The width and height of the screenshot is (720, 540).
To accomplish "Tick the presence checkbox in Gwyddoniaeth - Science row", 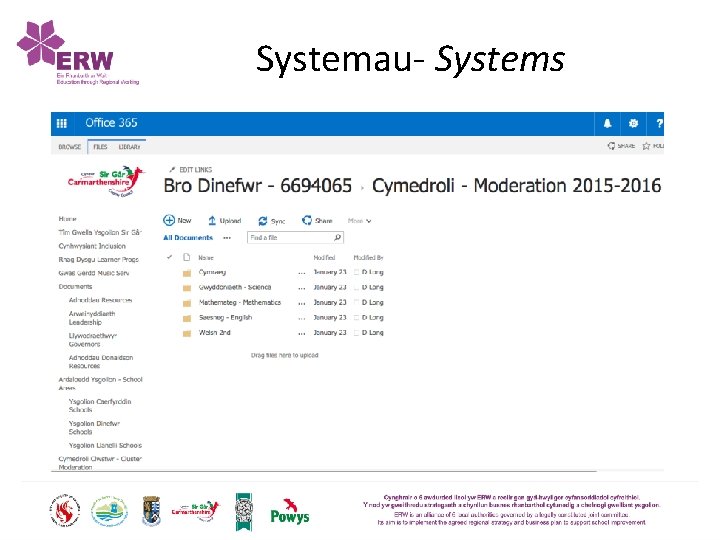I will 356,287.
